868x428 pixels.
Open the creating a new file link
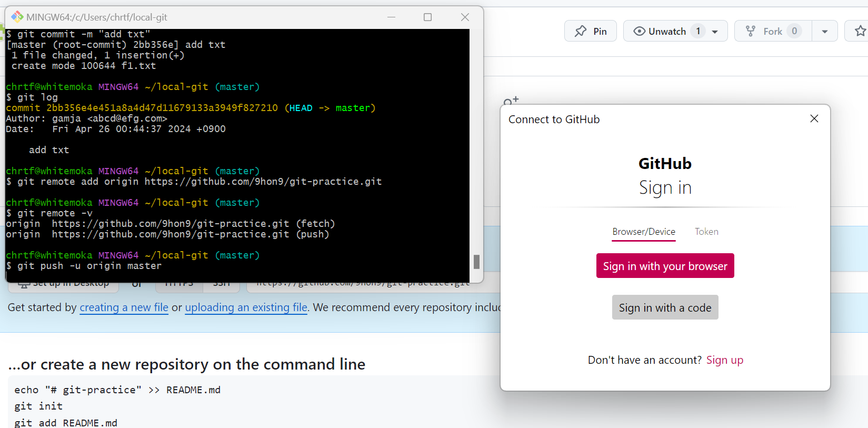click(x=124, y=307)
